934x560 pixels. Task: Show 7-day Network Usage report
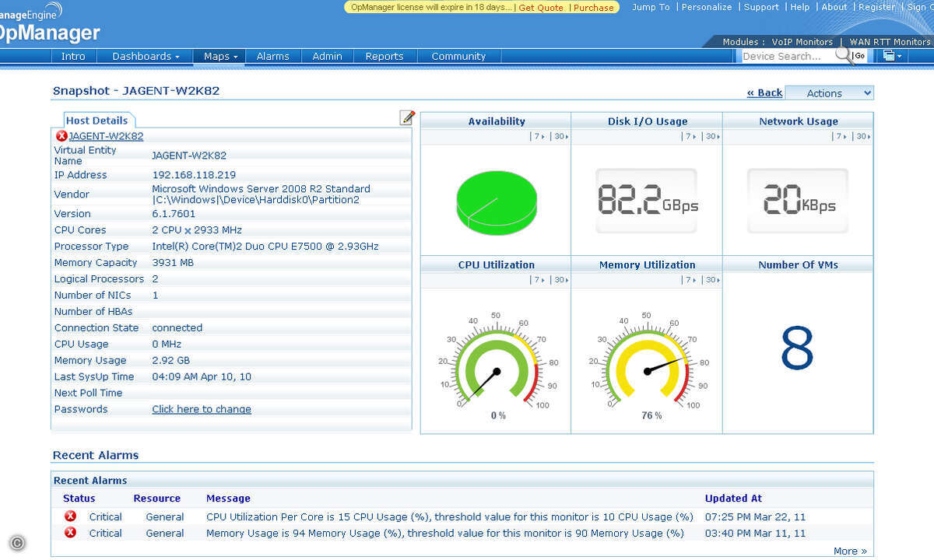(840, 136)
